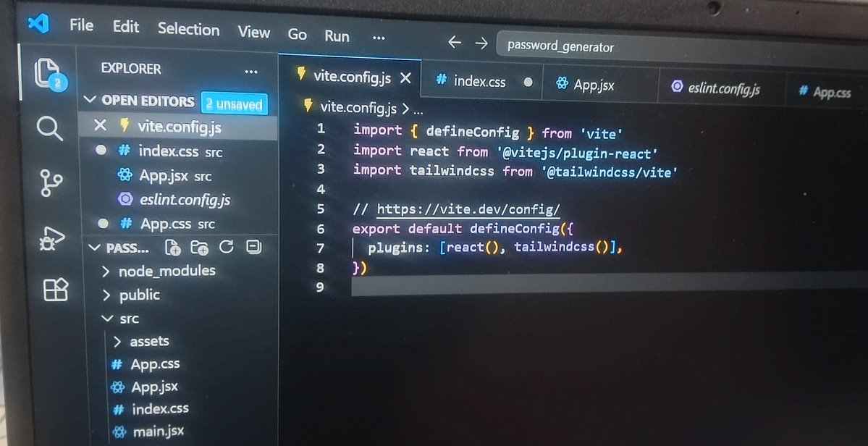
Task: Select index.css src in Open Editors
Action: pyautogui.click(x=180, y=151)
